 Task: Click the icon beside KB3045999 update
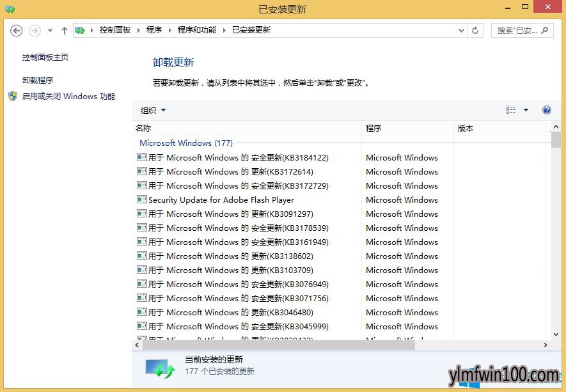(x=142, y=326)
